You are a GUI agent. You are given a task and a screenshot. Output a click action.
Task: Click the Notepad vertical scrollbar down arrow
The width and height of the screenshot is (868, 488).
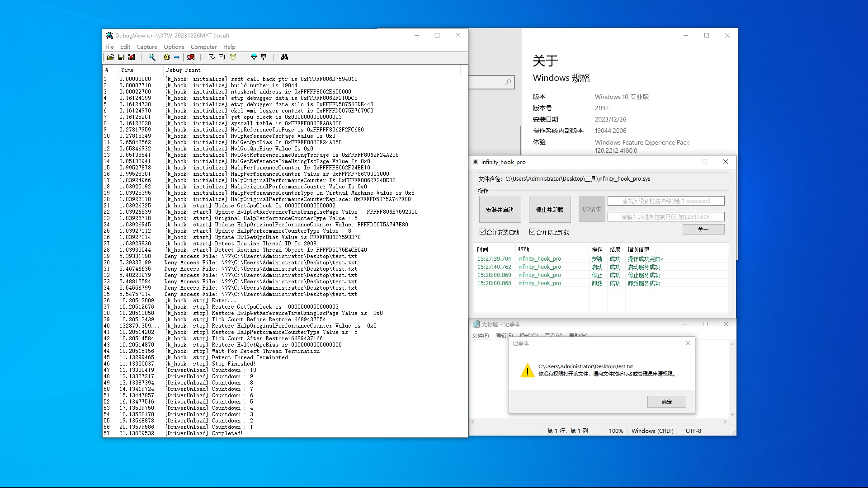pyautogui.click(x=732, y=414)
